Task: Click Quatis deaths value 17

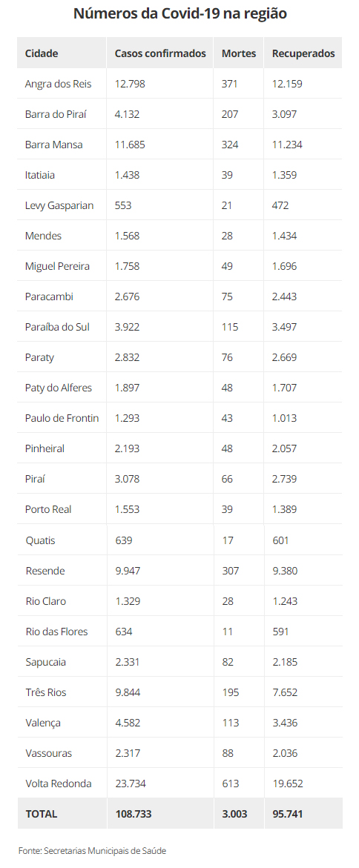Action: (227, 540)
